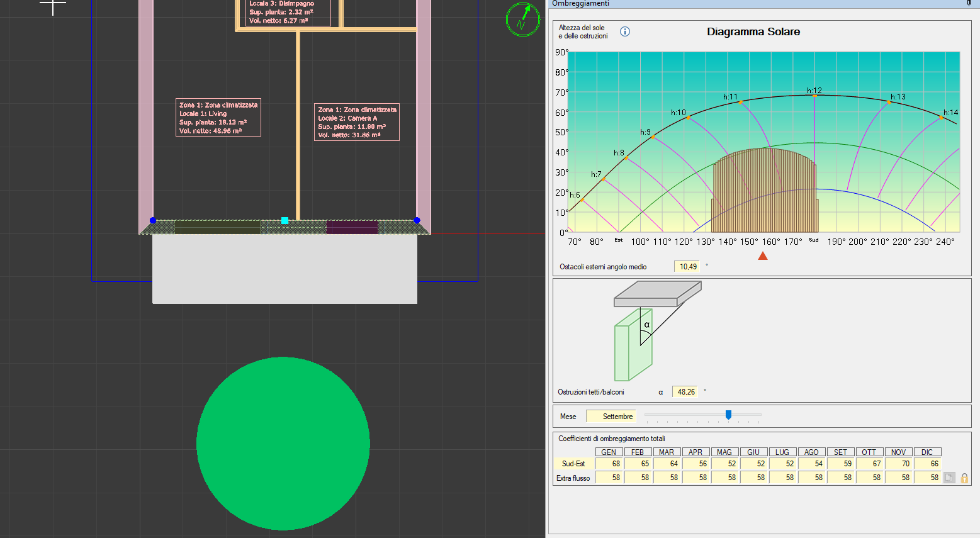Click the copy icon beside Extra flusso row
The height and width of the screenshot is (538, 980).
pyautogui.click(x=949, y=478)
